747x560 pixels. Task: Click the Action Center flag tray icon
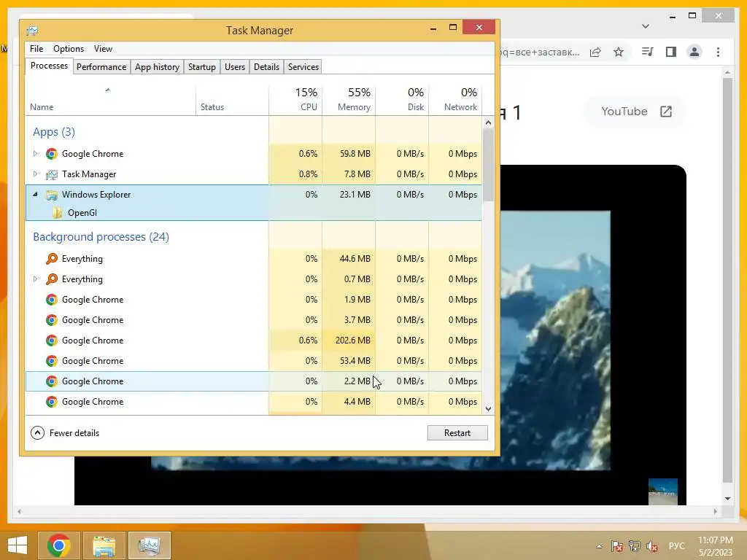(x=617, y=545)
